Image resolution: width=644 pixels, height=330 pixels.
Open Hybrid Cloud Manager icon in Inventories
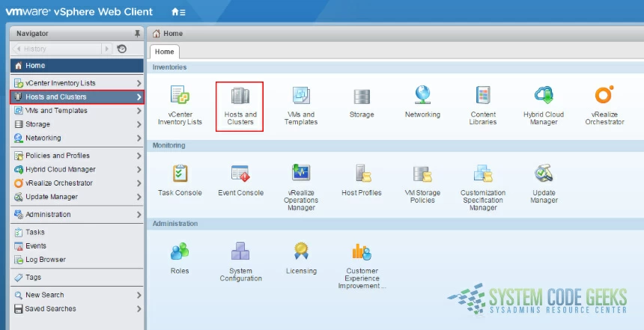544,95
